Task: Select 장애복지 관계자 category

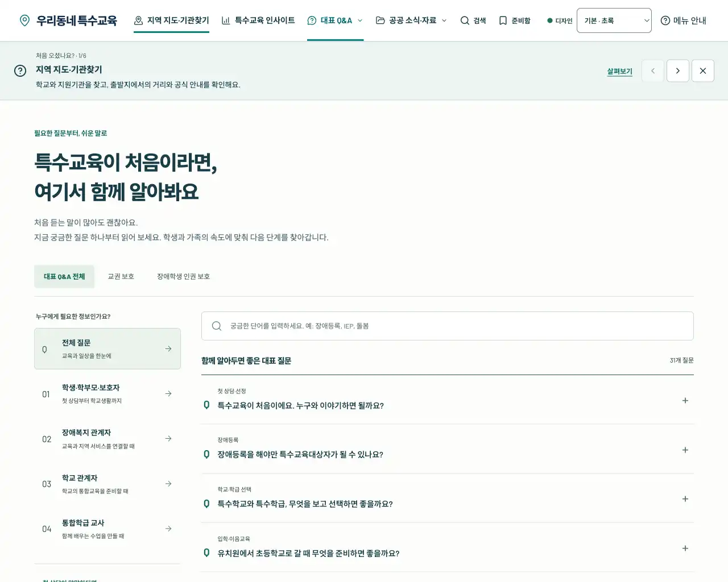Action: 107,439
